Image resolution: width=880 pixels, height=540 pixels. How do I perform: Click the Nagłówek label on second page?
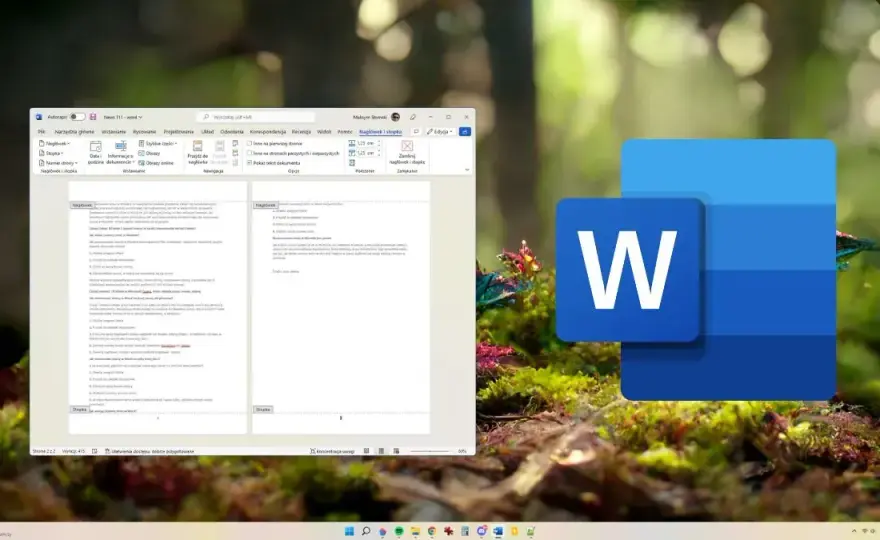[265, 205]
